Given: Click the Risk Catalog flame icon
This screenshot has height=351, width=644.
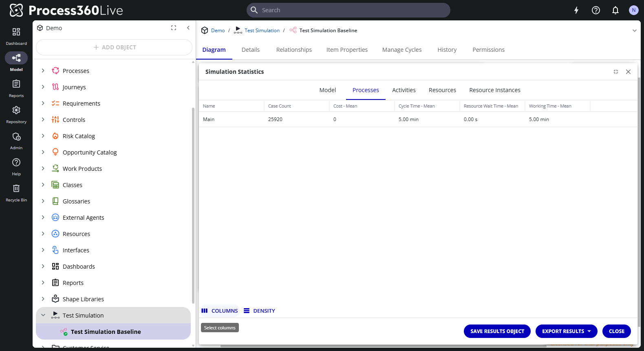Looking at the screenshot, I should [x=55, y=136].
